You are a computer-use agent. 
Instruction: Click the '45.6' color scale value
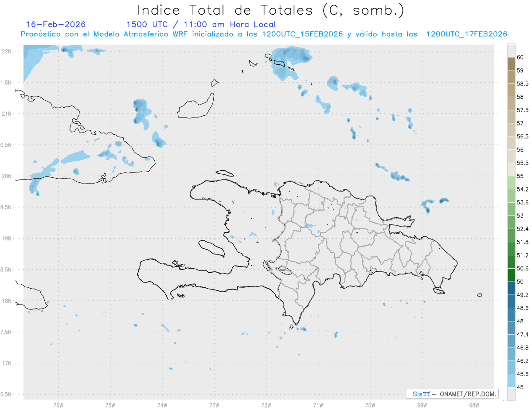522,374
